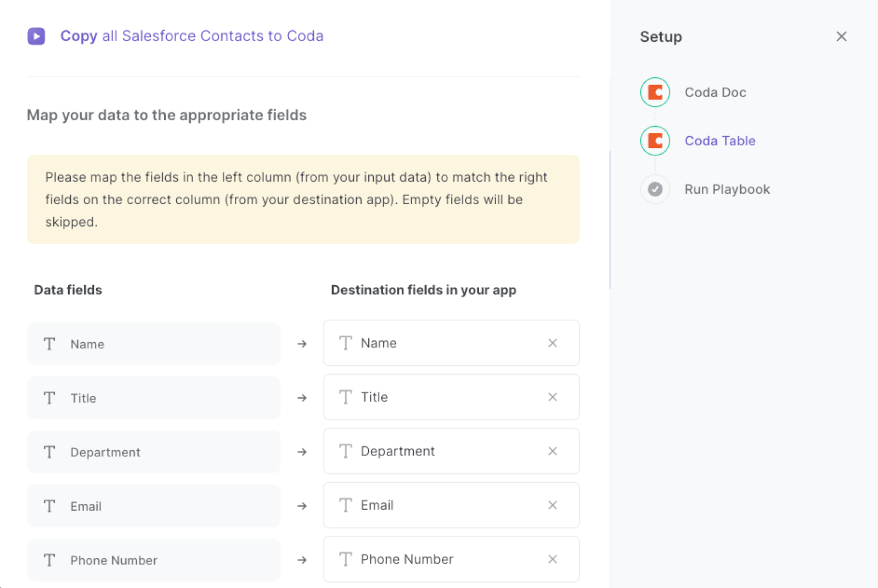Screen dimensions: 878x588
Task: Click the text-type icon of Title data field
Action: [x=49, y=398]
